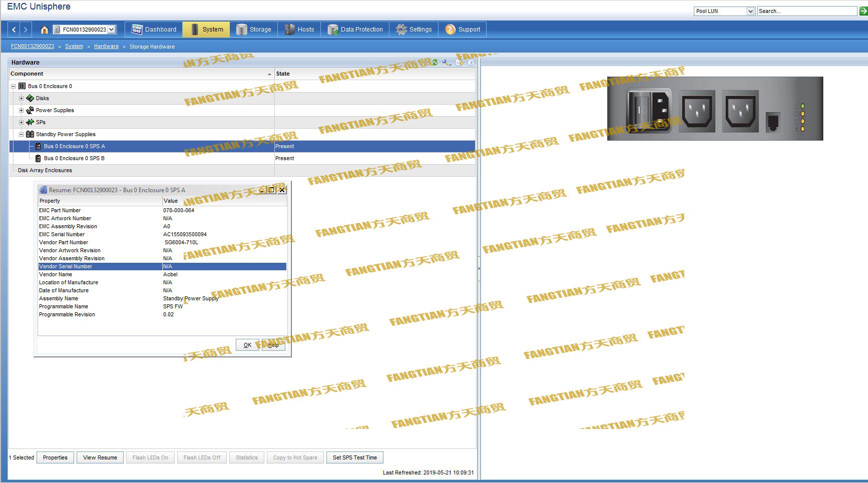Follow the System breadcrumb link
Image resolution: width=868 pixels, height=483 pixels.
click(74, 47)
